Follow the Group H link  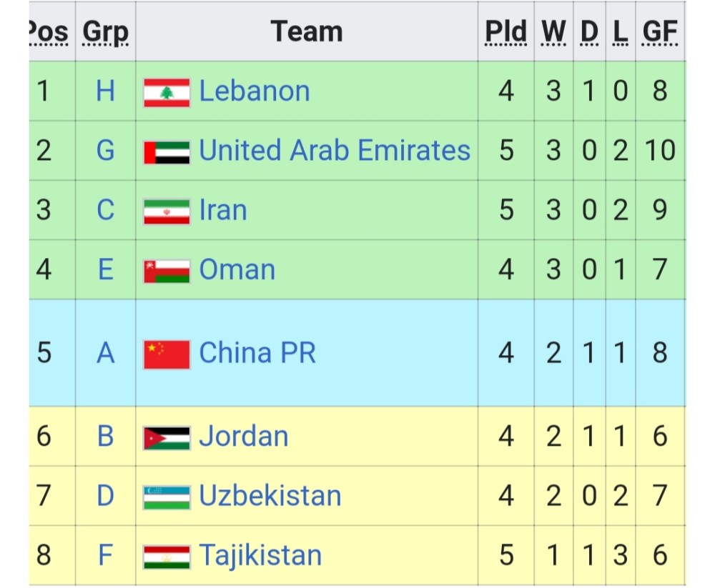(105, 91)
